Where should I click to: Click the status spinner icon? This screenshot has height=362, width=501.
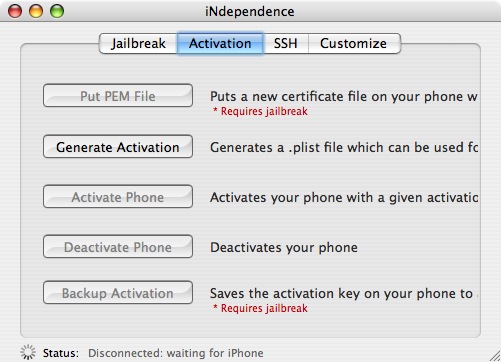[x=28, y=352]
